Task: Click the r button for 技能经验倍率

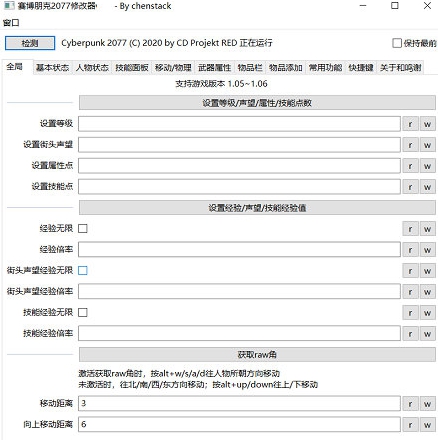Action: pyautogui.click(x=410, y=334)
